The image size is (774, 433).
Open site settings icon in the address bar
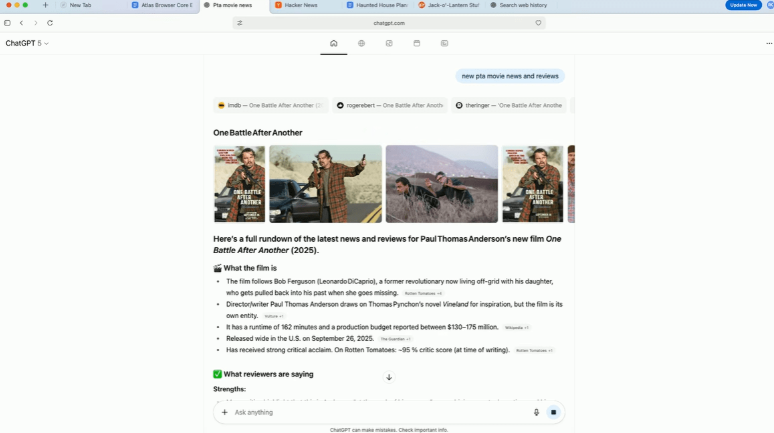(x=240, y=22)
